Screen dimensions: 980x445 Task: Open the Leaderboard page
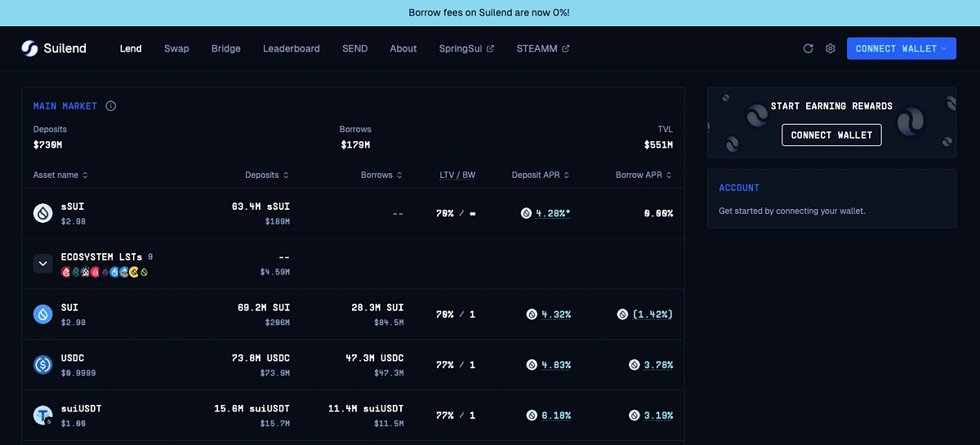(291, 49)
